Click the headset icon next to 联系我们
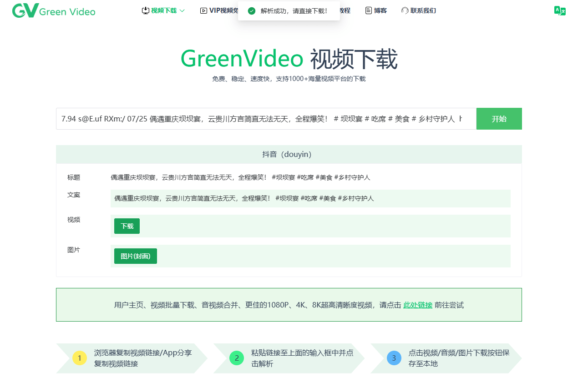Image resolution: width=588 pixels, height=388 pixels. [404, 10]
